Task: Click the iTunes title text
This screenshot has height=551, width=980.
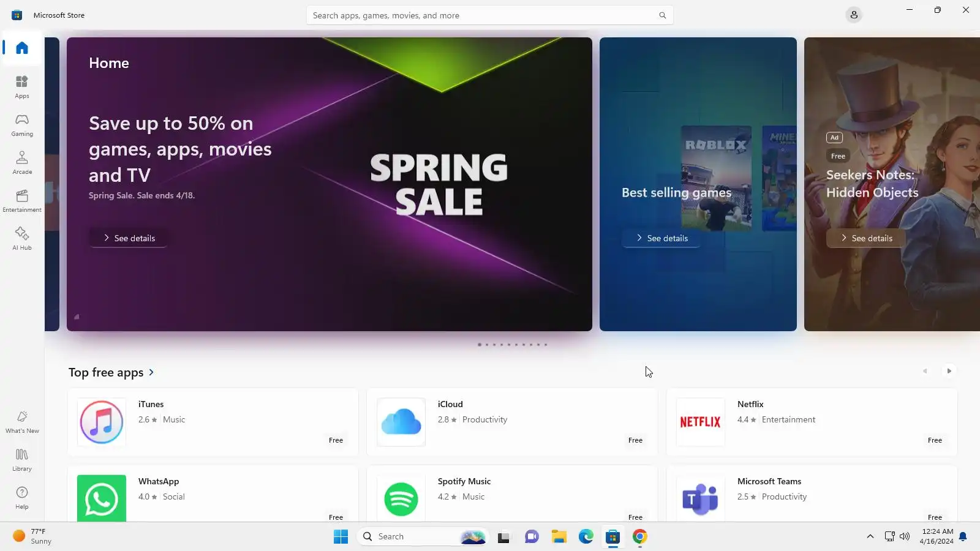Action: pos(151,404)
